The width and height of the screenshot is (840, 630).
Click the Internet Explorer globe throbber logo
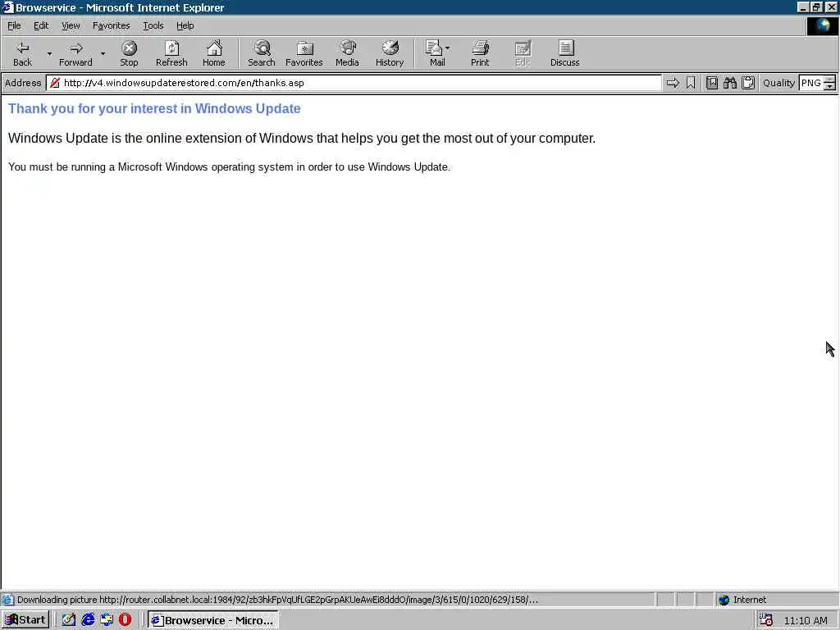tap(822, 25)
